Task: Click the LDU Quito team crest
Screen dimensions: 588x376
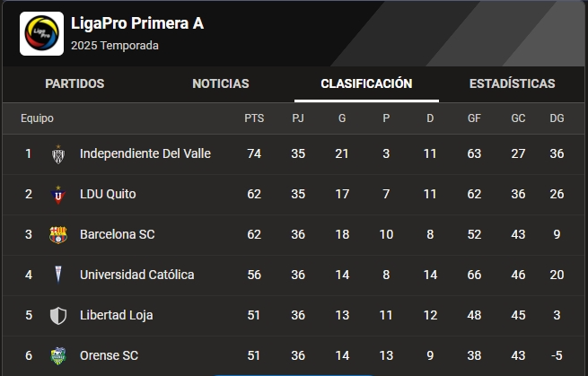Action: point(58,194)
